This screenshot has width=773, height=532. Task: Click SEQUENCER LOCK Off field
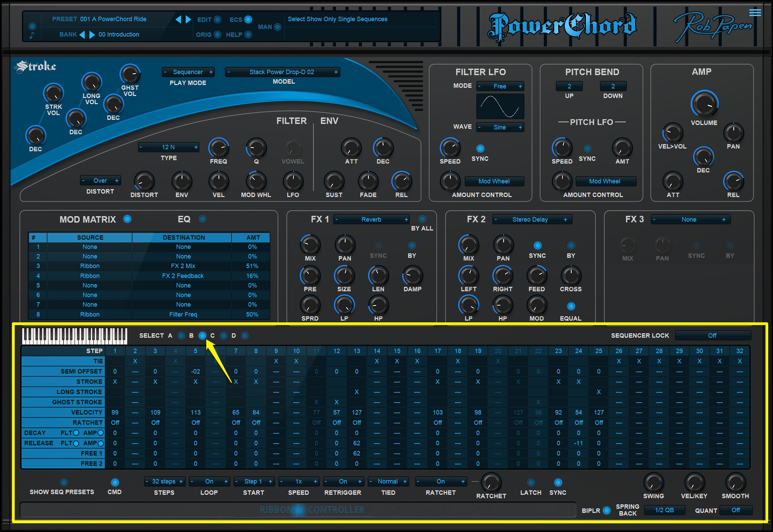point(713,336)
